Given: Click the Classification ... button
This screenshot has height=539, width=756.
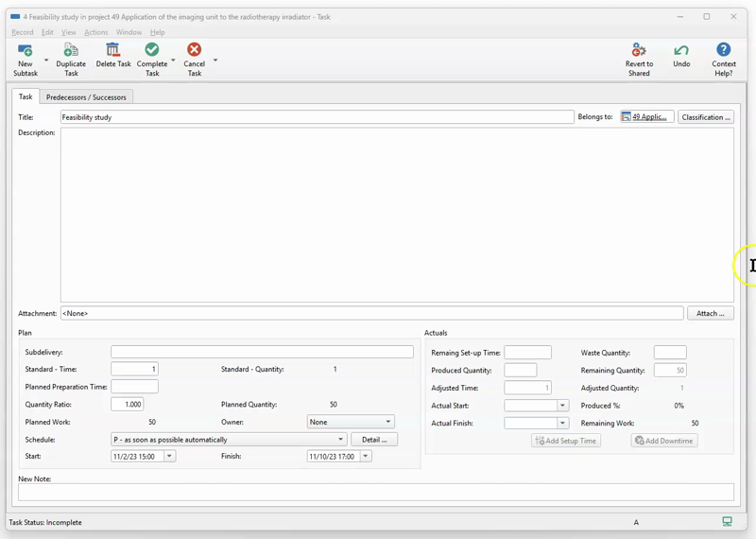Looking at the screenshot, I should 706,117.
